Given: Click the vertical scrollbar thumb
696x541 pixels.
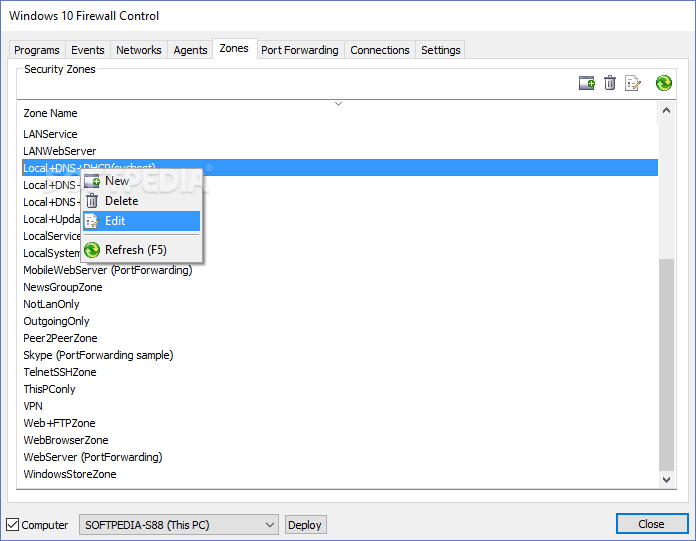Looking at the screenshot, I should 666,364.
